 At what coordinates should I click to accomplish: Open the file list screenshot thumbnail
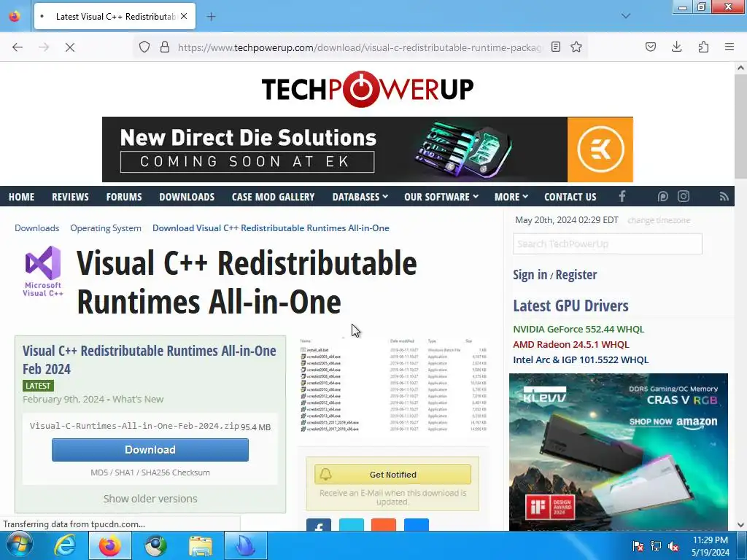coord(393,385)
